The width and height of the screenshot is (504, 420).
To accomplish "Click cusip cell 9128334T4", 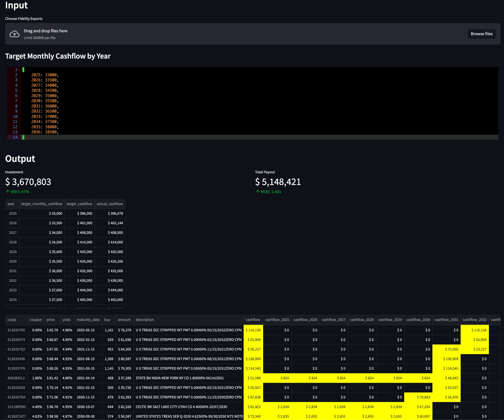I will click(x=16, y=340).
